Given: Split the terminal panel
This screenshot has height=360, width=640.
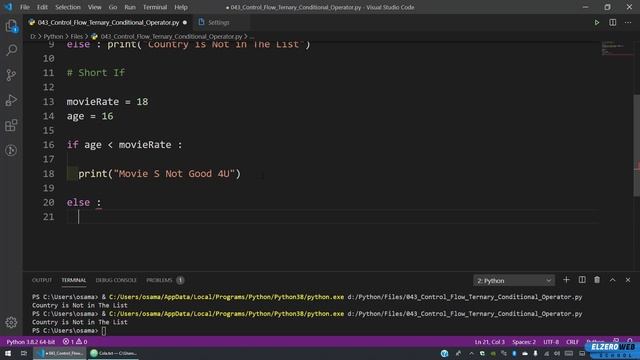Looking at the screenshot, I should (582, 280).
